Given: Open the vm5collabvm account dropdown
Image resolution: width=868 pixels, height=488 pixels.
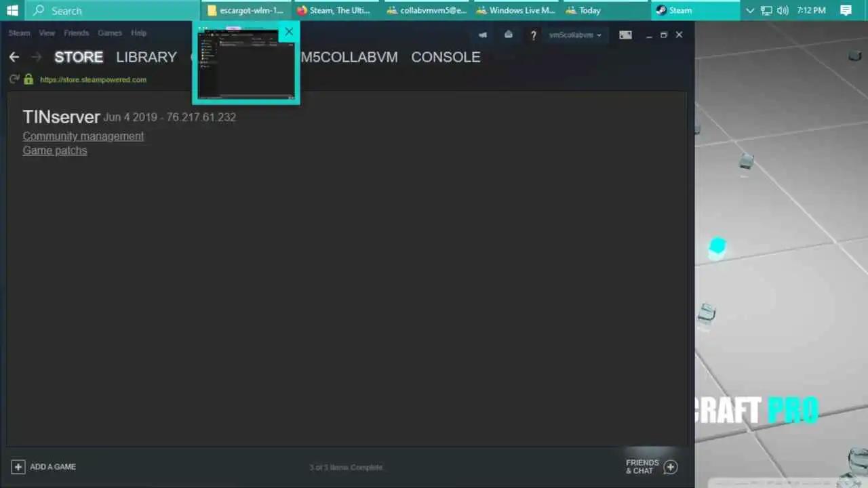Looking at the screenshot, I should point(576,35).
